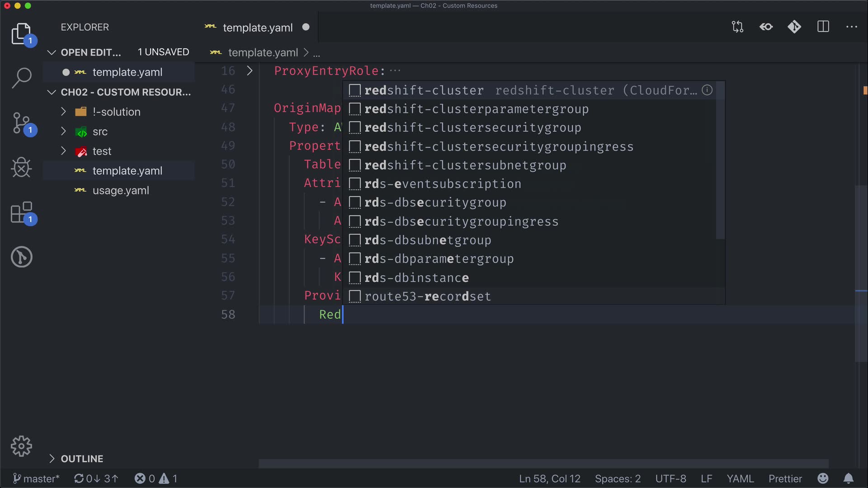Click the YAML language mode in status bar
Viewport: 868px width, 488px height.
[x=740, y=479]
